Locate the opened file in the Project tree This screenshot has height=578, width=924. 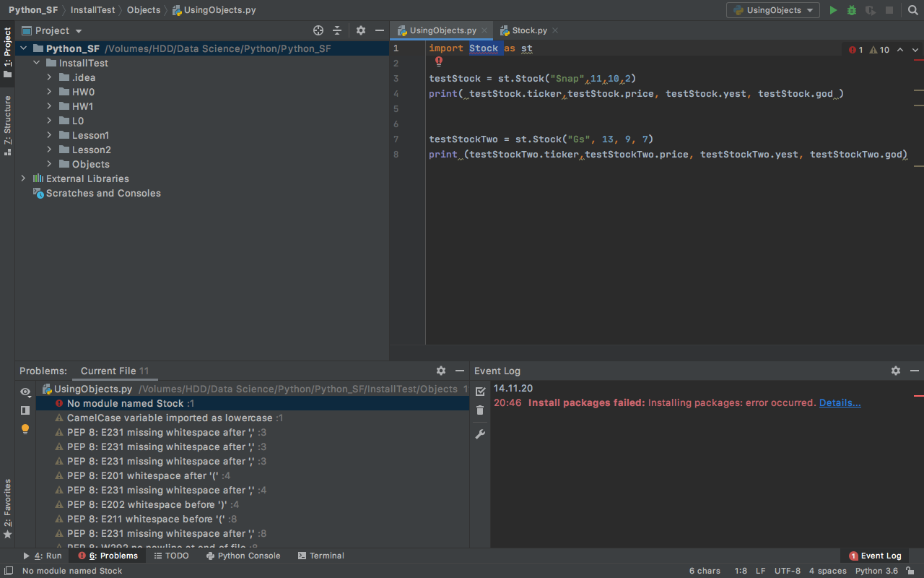[318, 30]
